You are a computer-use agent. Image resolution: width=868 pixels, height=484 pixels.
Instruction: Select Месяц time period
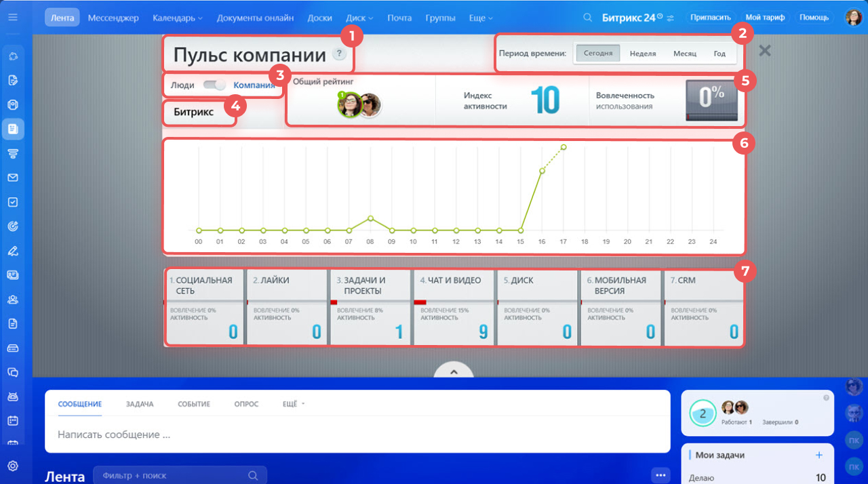point(685,54)
